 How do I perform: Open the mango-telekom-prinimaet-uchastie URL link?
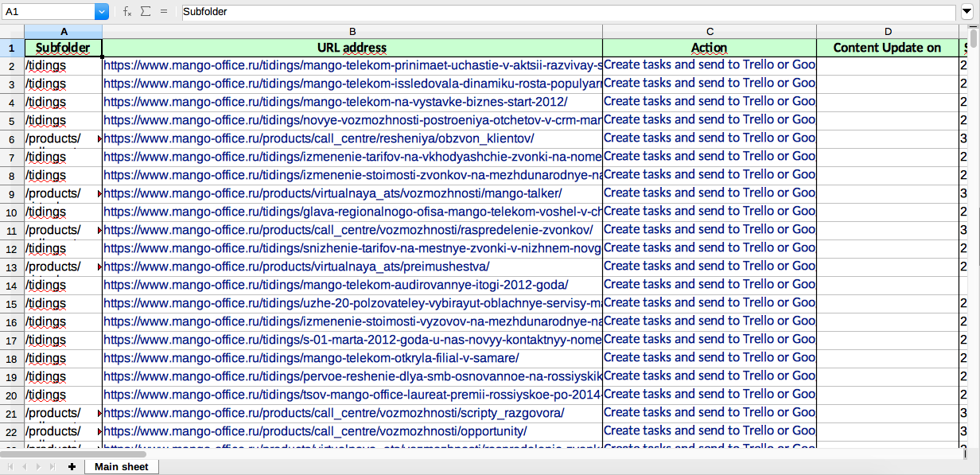click(352, 65)
